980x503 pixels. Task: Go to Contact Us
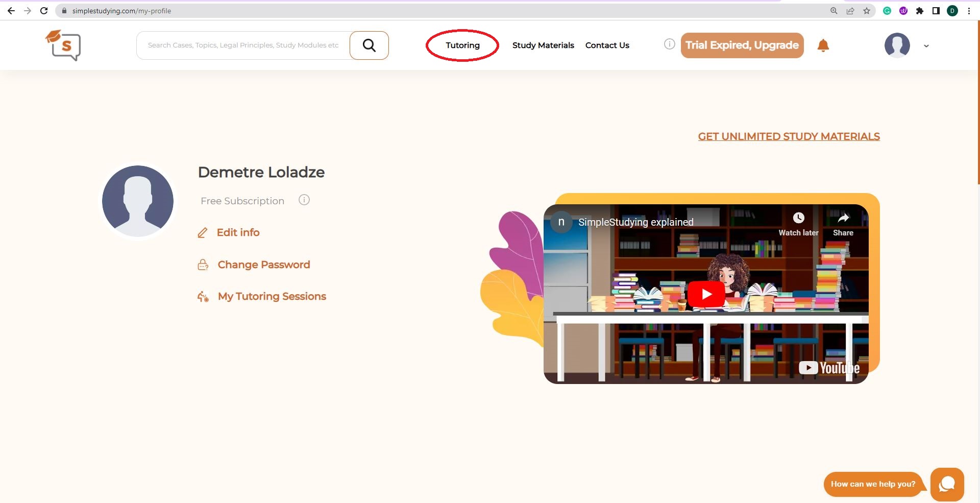607,45
